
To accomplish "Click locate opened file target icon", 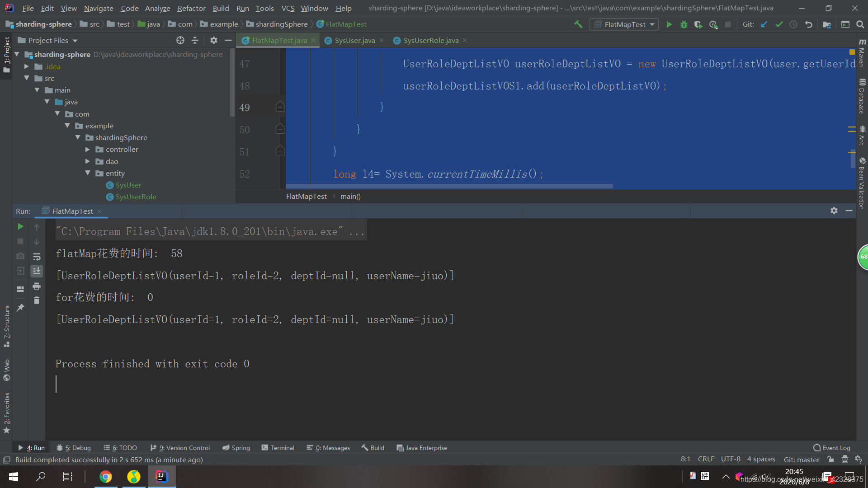I will point(180,40).
